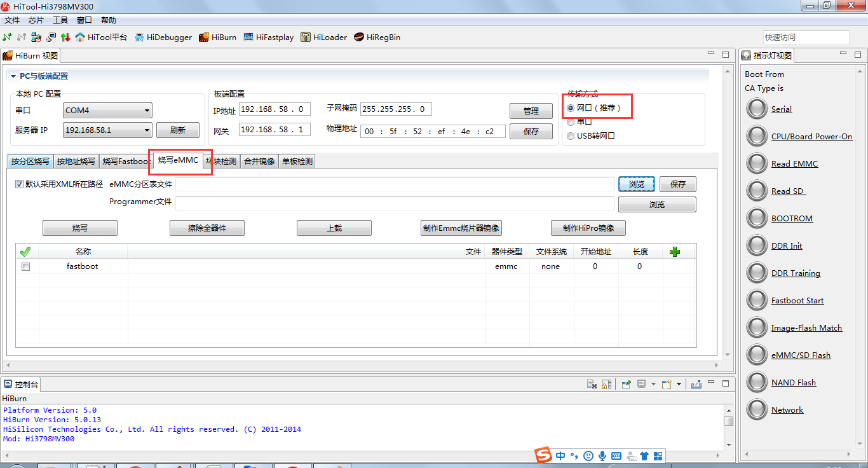Open the IME soft keyboard icon
The width and height of the screenshot is (868, 468).
tap(616, 456)
